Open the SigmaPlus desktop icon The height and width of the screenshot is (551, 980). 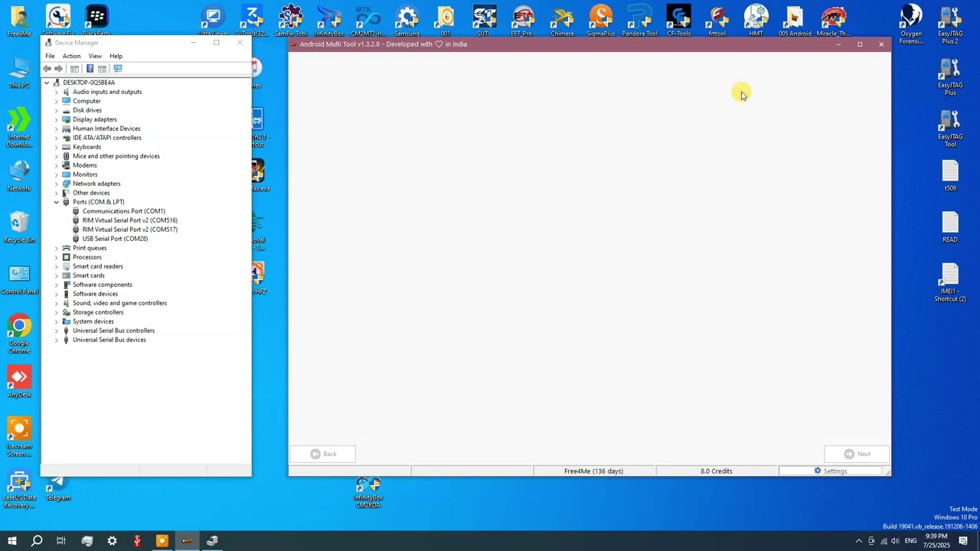tap(601, 21)
